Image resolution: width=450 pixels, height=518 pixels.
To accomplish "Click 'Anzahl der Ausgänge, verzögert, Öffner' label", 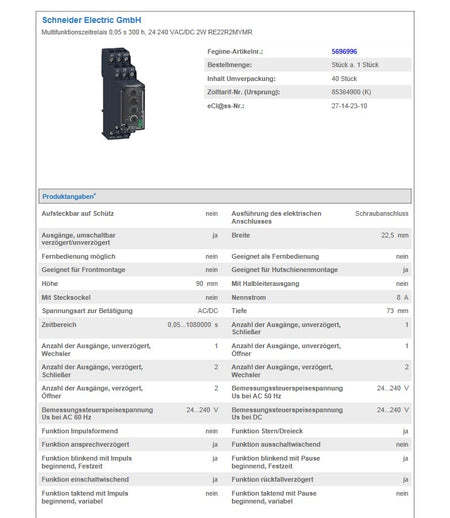I will pos(92,392).
